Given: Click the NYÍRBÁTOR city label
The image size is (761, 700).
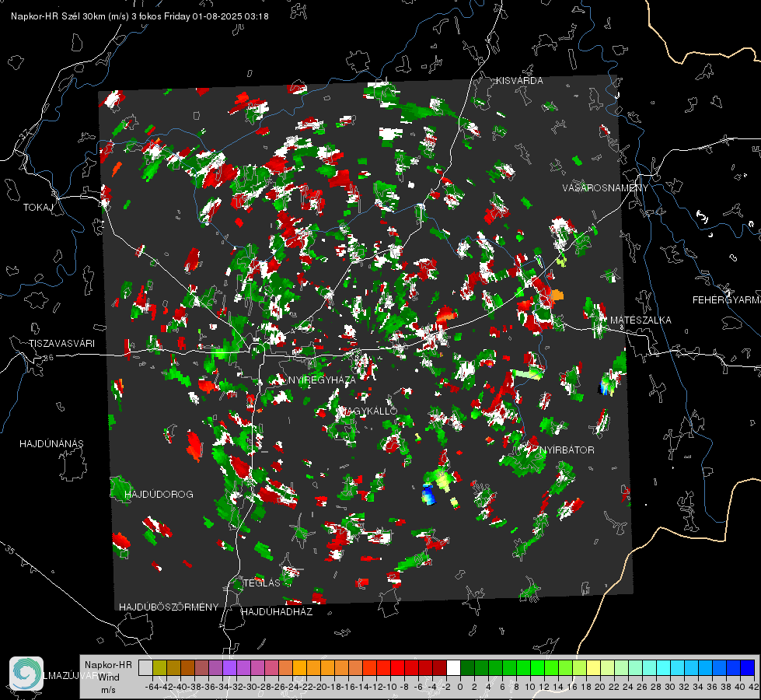Looking at the screenshot, I should click(567, 450).
